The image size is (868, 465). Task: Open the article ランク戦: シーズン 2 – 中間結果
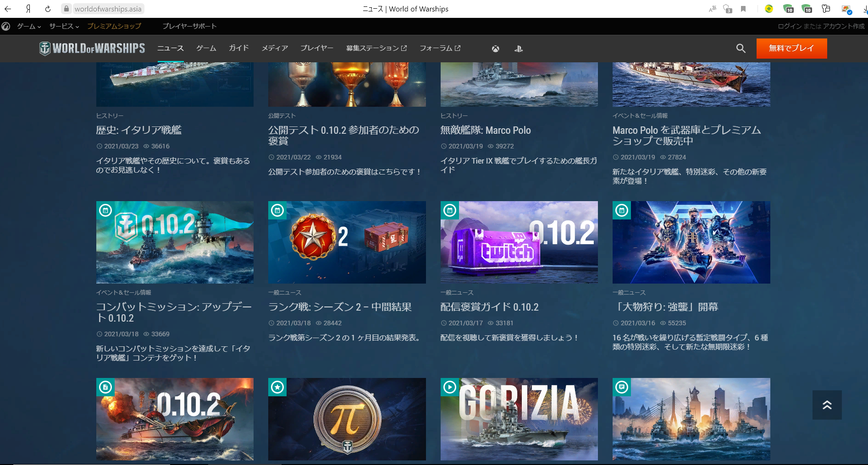point(340,307)
